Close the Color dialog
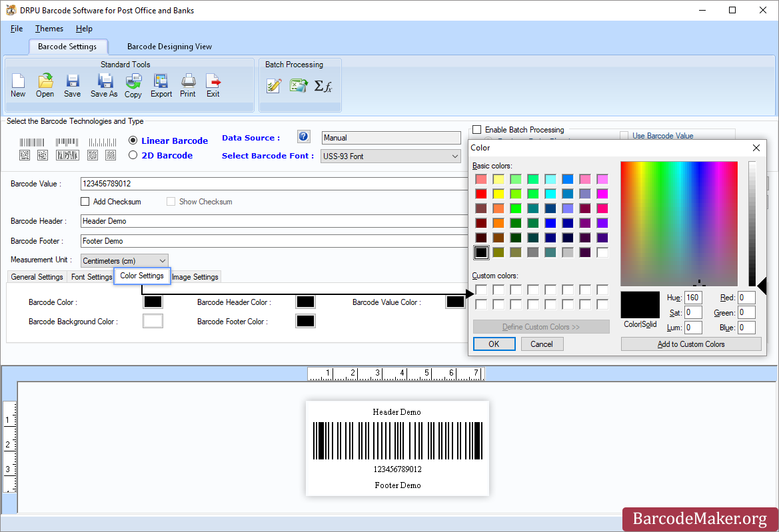The image size is (779, 532). [x=756, y=148]
